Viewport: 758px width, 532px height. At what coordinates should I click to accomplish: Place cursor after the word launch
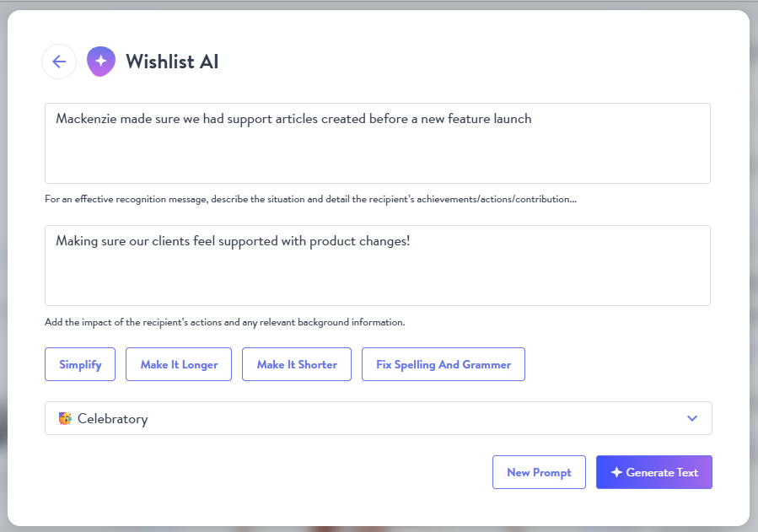tap(532, 119)
